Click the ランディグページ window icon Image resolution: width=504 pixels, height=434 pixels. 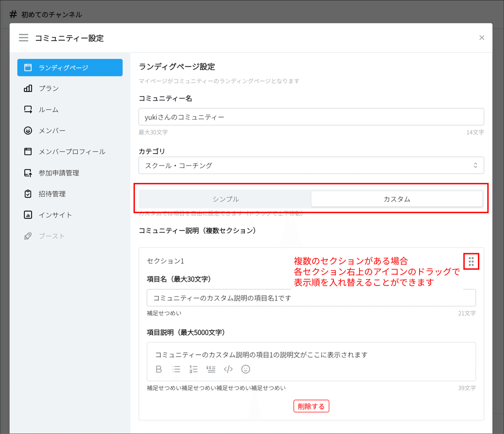point(28,67)
